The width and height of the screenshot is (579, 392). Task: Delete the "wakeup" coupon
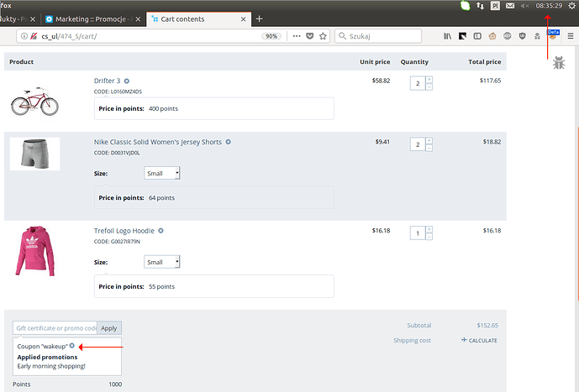[x=72, y=346]
